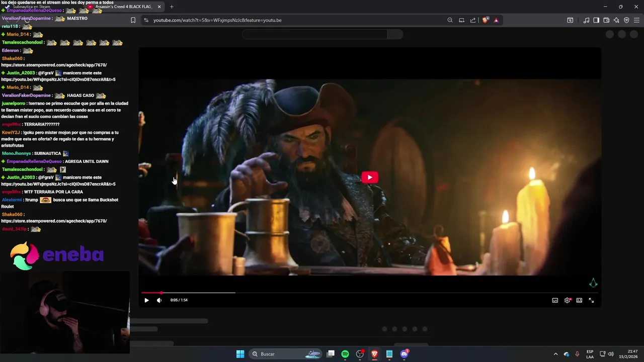644x362 pixels.
Task: Open Leo AI sparkle icon
Action: pyautogui.click(x=616, y=20)
